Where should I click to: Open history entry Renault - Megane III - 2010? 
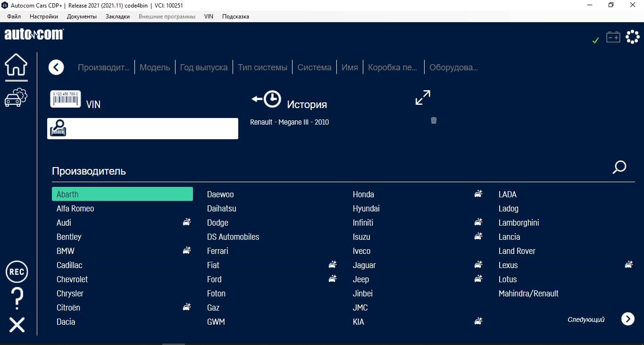click(289, 122)
